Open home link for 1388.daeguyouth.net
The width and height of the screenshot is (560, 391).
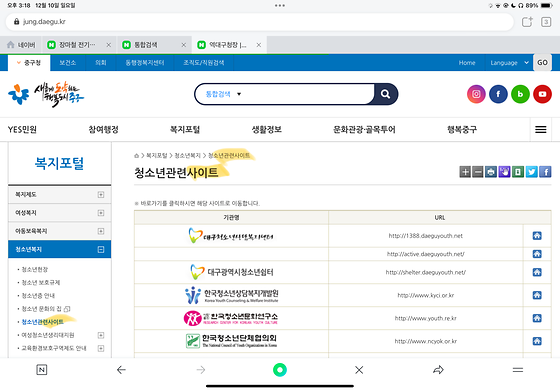537,236
